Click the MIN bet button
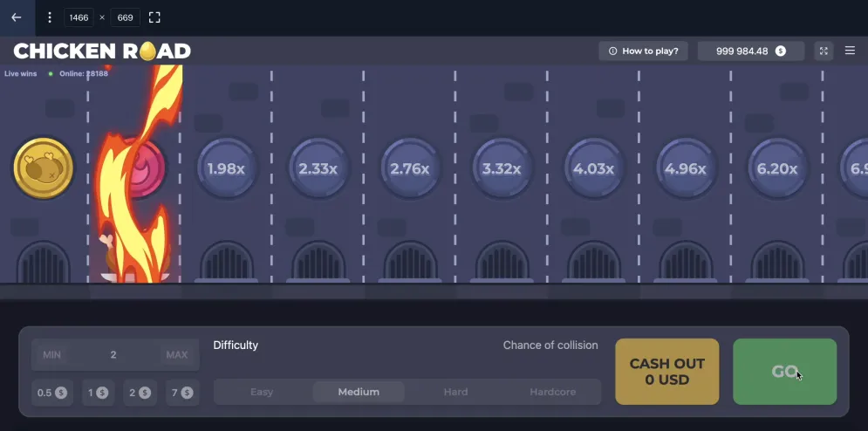Image resolution: width=868 pixels, height=431 pixels. click(x=52, y=354)
